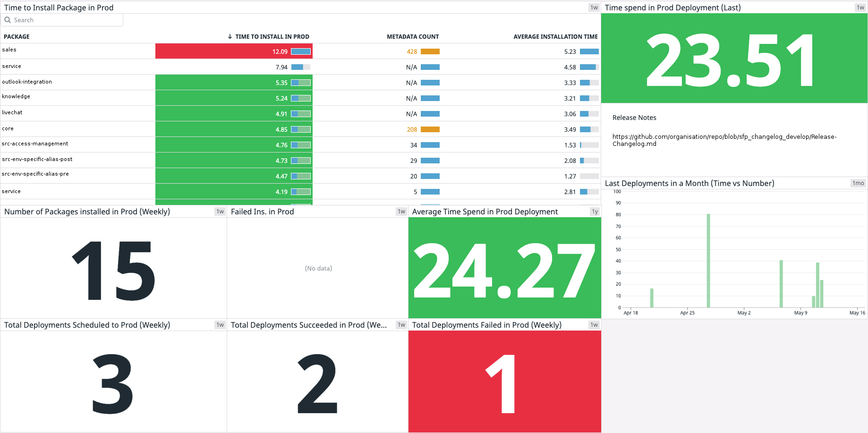
Task: Select the src-access-management package row
Action: (x=35, y=144)
